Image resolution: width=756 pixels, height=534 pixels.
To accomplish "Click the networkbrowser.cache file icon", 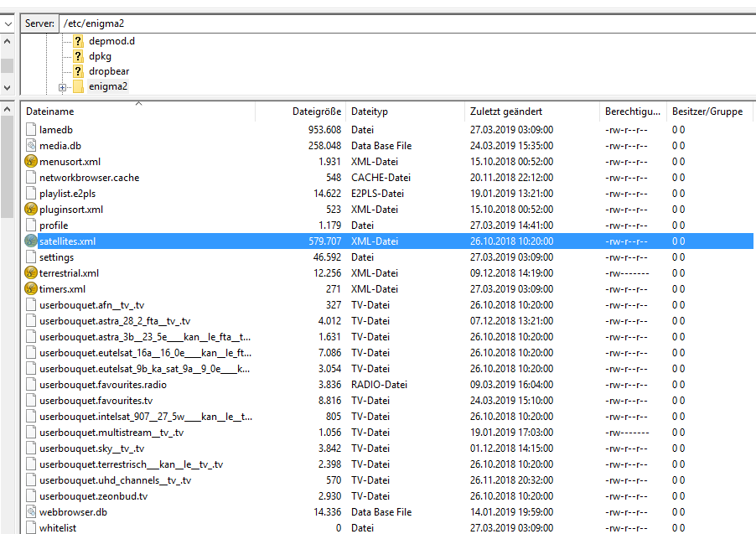I will point(31,177).
